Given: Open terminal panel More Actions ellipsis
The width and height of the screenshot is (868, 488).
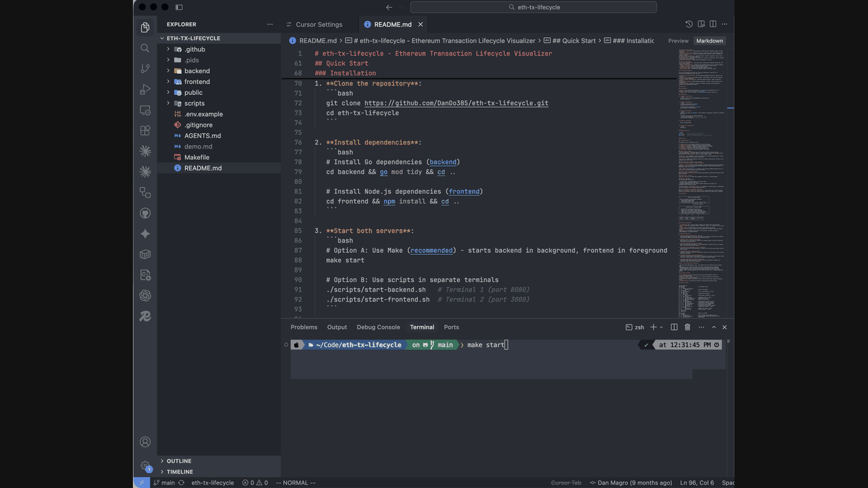Looking at the screenshot, I should 700,327.
